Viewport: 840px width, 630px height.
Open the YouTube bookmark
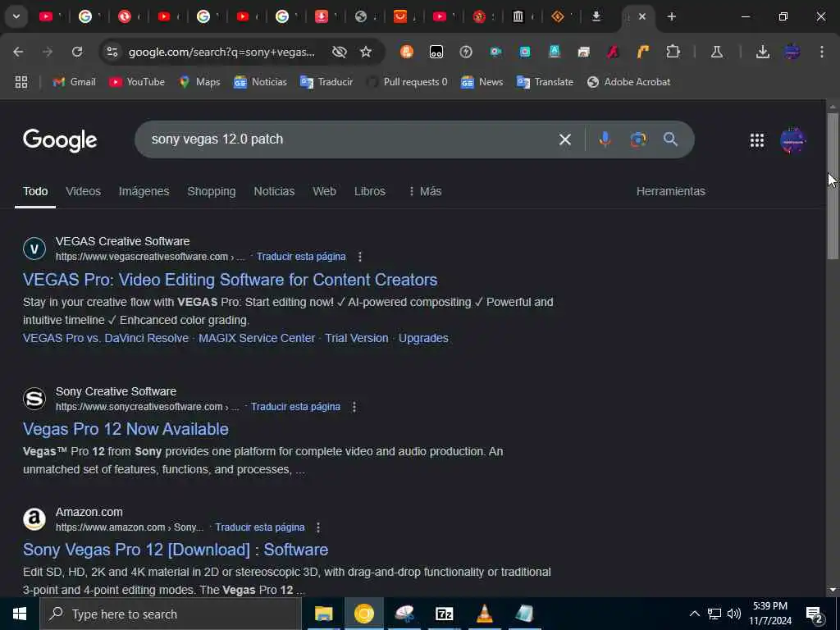[x=137, y=82]
